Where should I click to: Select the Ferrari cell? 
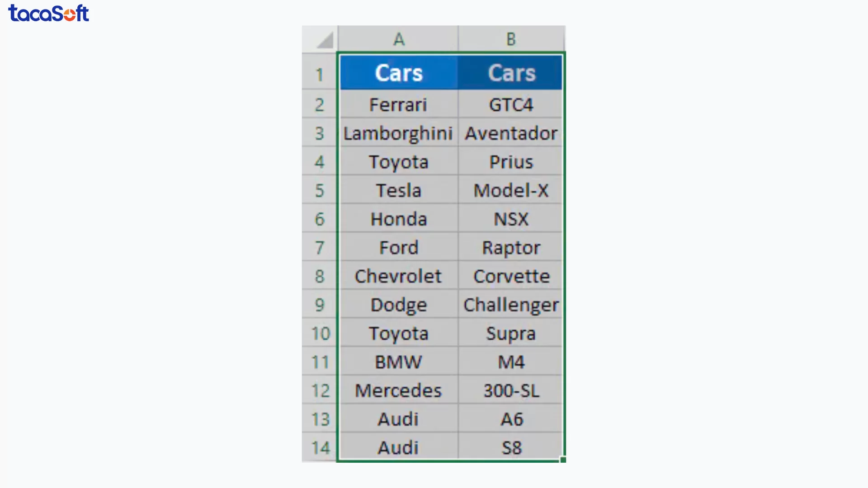[399, 104]
